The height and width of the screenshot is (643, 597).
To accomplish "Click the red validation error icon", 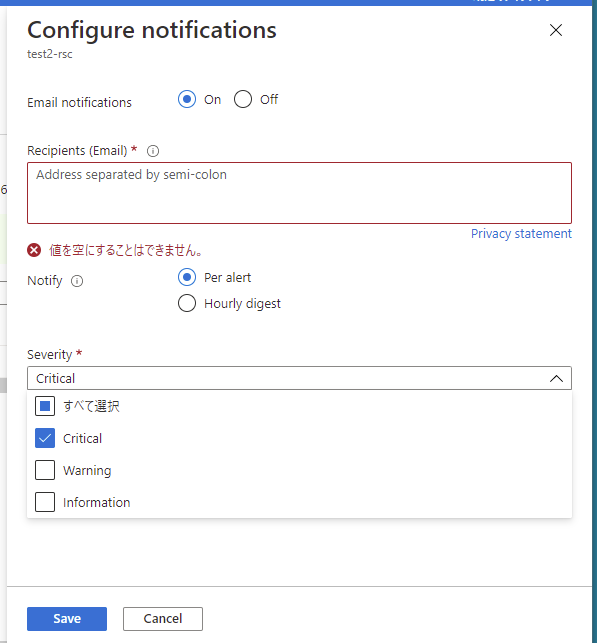I will coord(34,250).
